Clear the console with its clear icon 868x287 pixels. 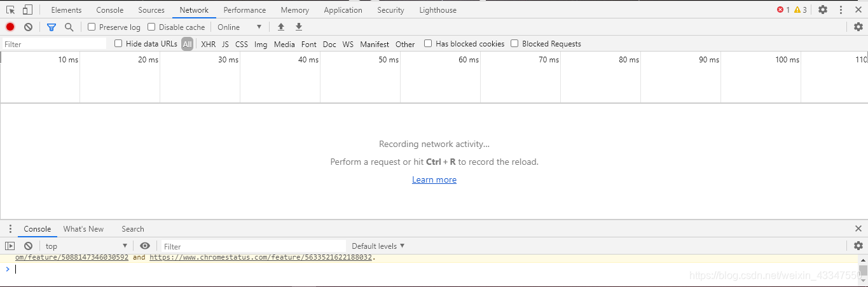tap(28, 246)
